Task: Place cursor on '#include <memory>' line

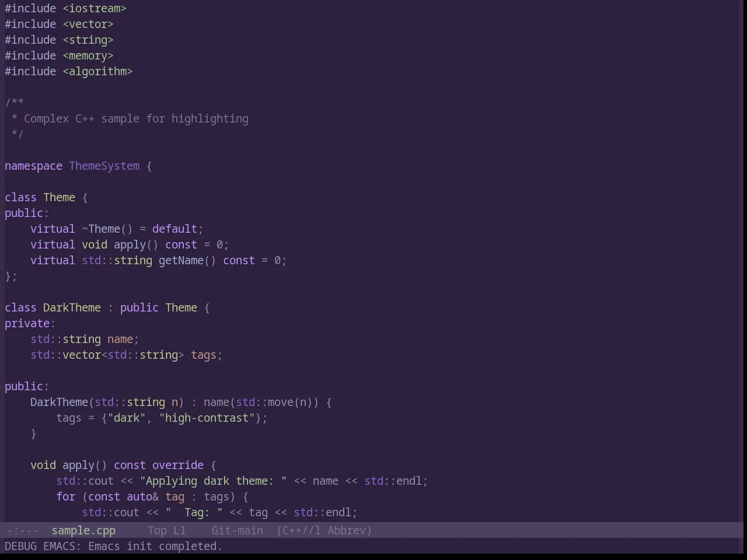Action: (59, 55)
